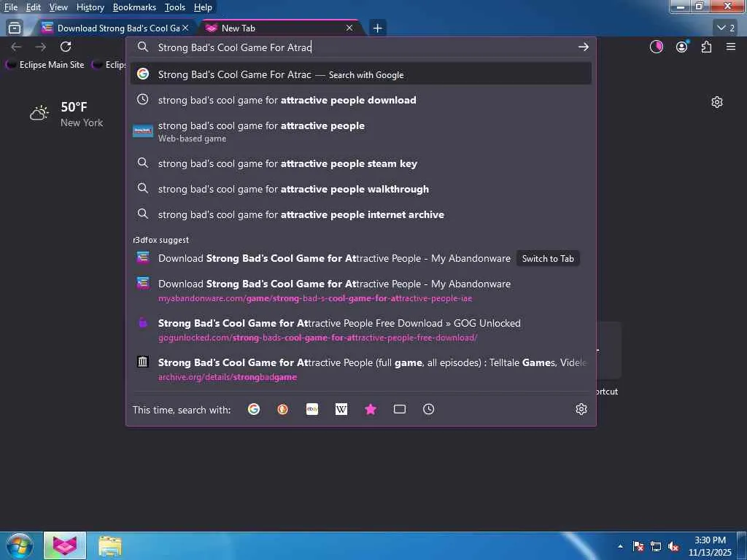
Task: Pick the 'steam key' search suggestion
Action: [360, 163]
